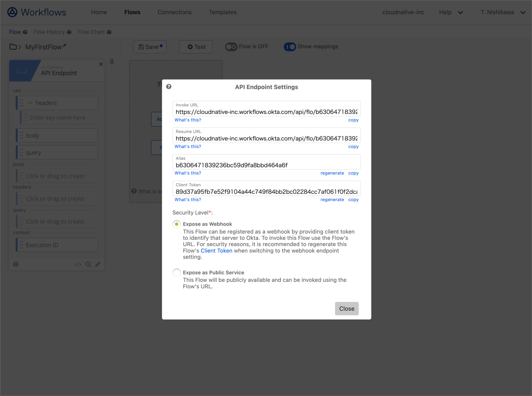Viewport: 532px width, 396px height.
Task: Switch to the Connections tab
Action: (x=175, y=12)
